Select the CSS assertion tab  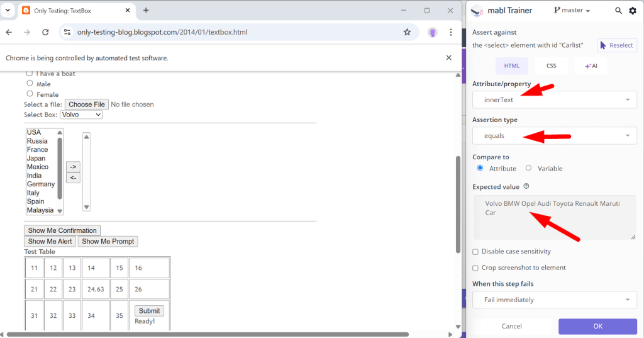[551, 66]
